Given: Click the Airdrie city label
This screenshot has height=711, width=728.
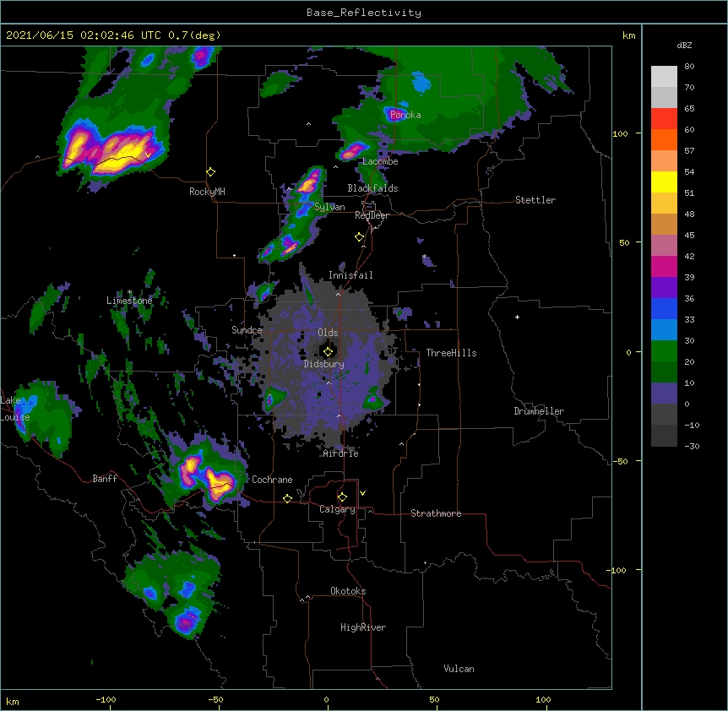Looking at the screenshot, I should click(341, 453).
